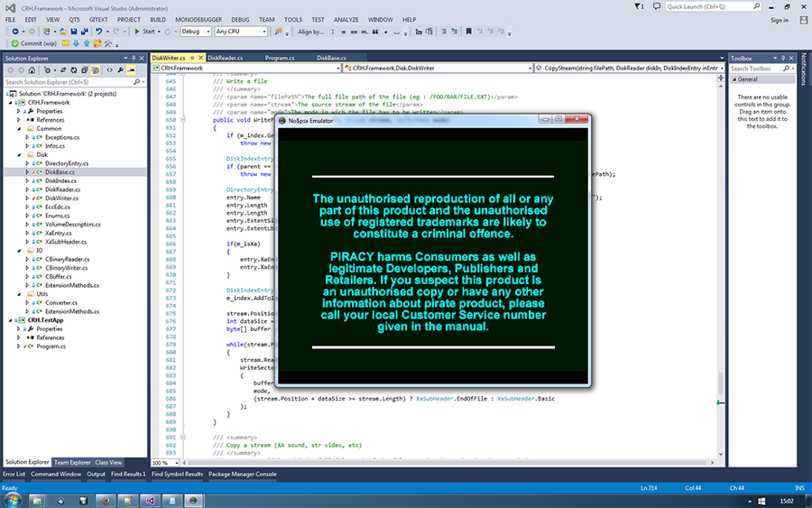
Task: Select EccEdc.cs file in Solution Explorer
Action: click(x=58, y=208)
